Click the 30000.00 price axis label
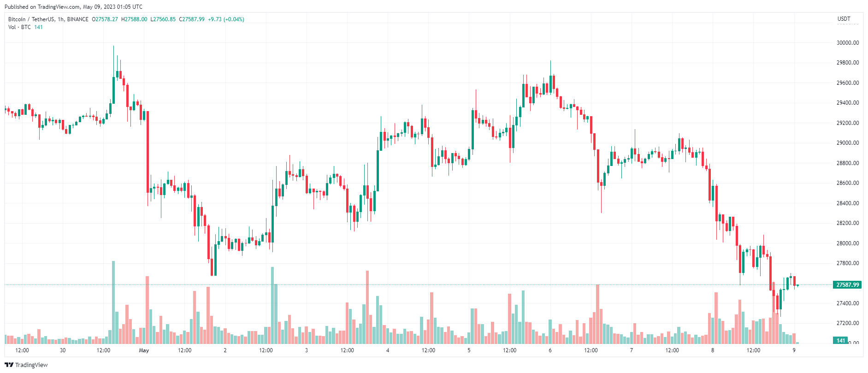The image size is (868, 373). pyautogui.click(x=848, y=42)
